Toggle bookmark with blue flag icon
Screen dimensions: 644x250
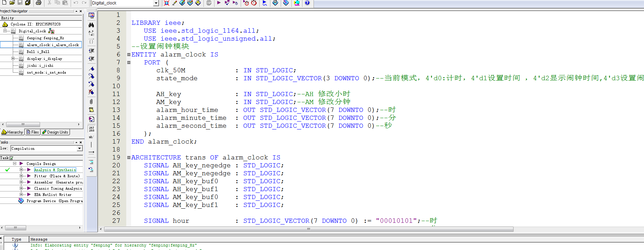(91, 69)
